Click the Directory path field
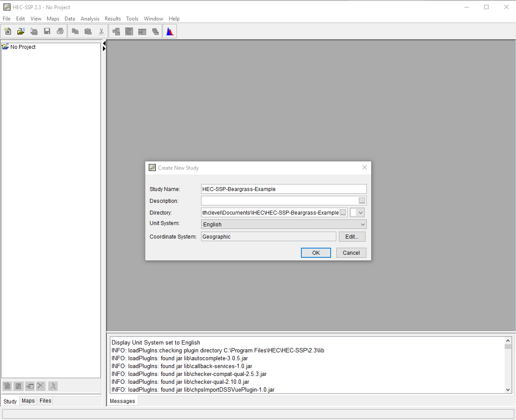 [x=270, y=213]
